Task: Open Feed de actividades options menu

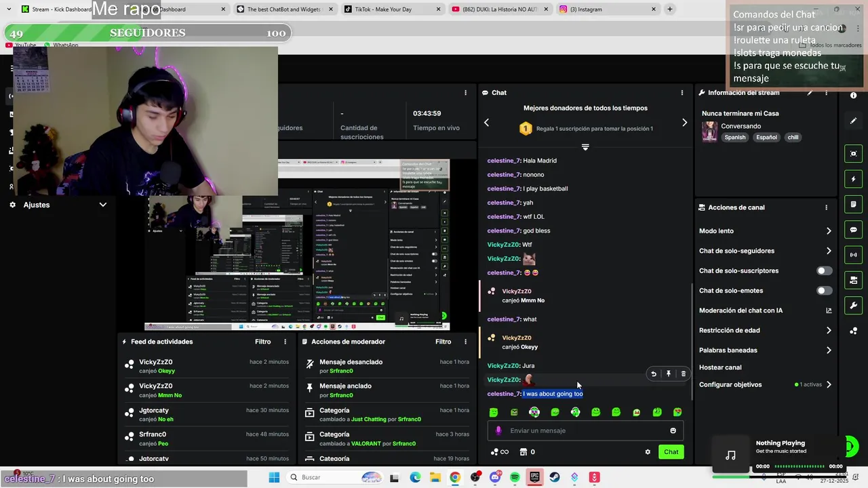Action: coord(285,342)
